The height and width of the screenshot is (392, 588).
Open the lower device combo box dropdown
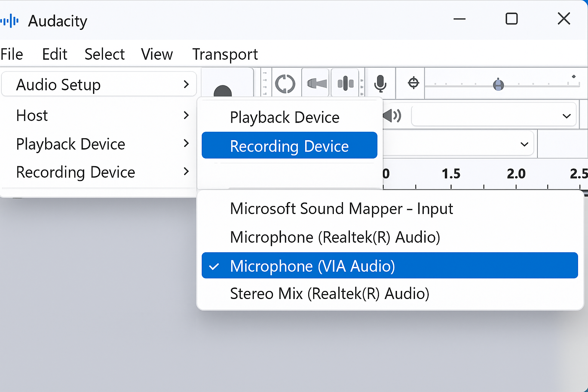[x=524, y=144]
